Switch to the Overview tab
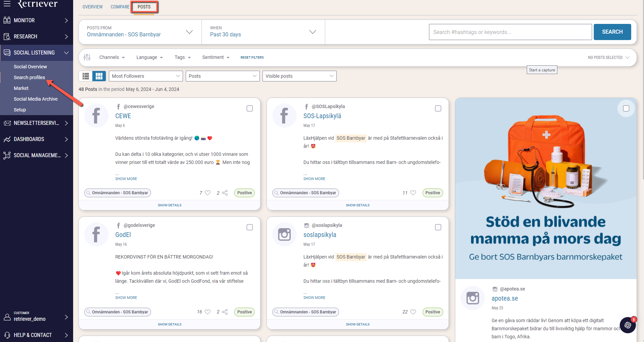 click(x=93, y=7)
